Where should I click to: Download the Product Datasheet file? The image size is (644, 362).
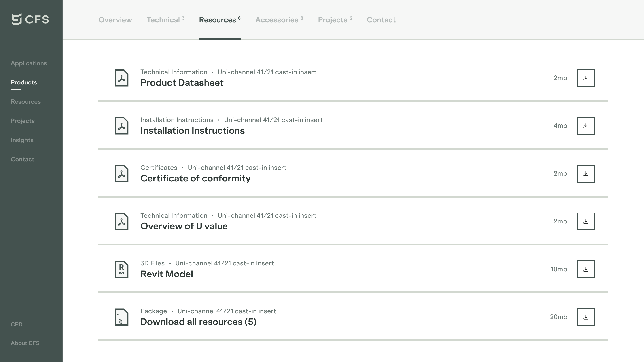[x=585, y=78]
